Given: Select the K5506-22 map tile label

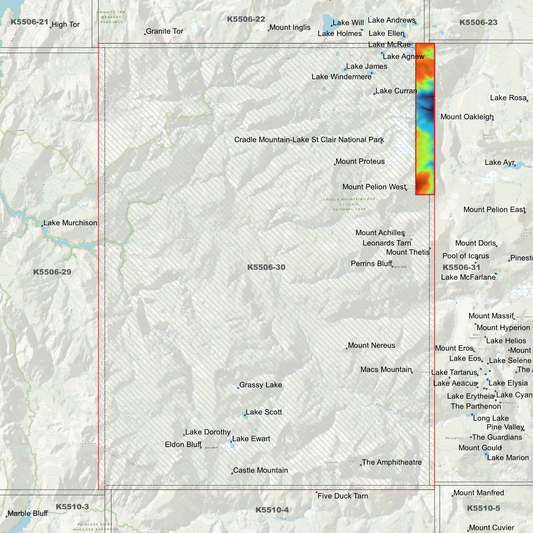Looking at the screenshot, I should pyautogui.click(x=246, y=19).
